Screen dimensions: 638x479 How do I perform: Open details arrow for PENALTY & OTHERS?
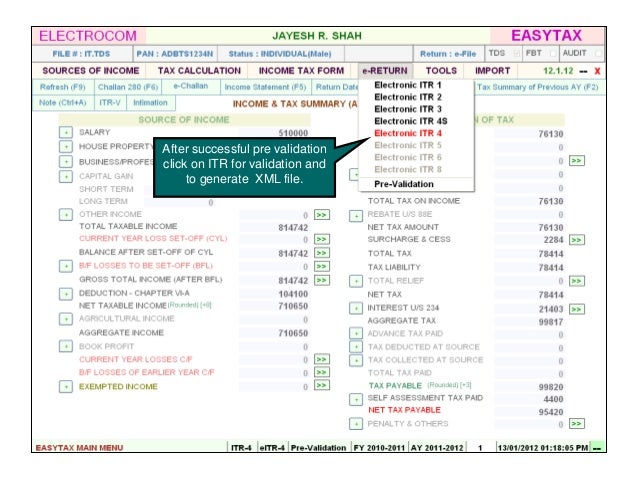coord(577,424)
